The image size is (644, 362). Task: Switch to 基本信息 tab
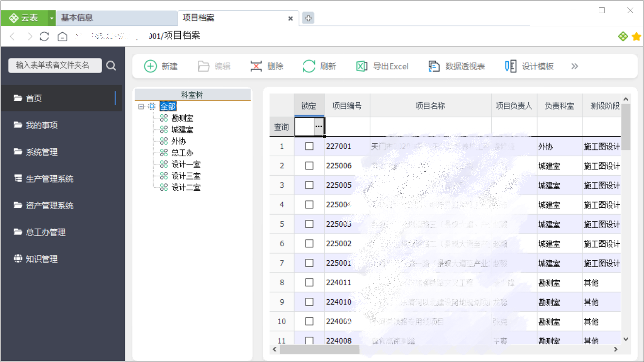pyautogui.click(x=117, y=18)
